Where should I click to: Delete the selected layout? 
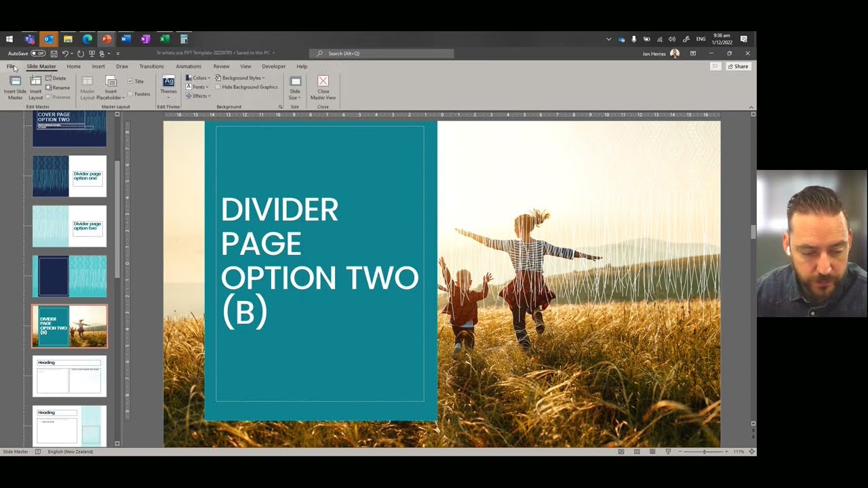pyautogui.click(x=56, y=79)
